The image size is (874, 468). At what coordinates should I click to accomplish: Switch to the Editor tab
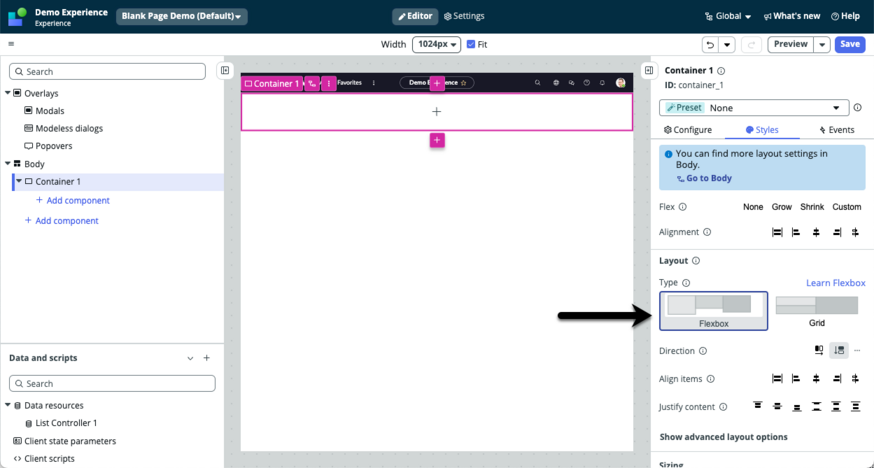(415, 16)
